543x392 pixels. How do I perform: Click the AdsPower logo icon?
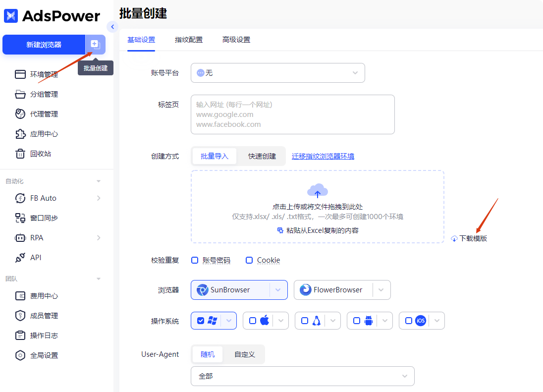point(11,16)
